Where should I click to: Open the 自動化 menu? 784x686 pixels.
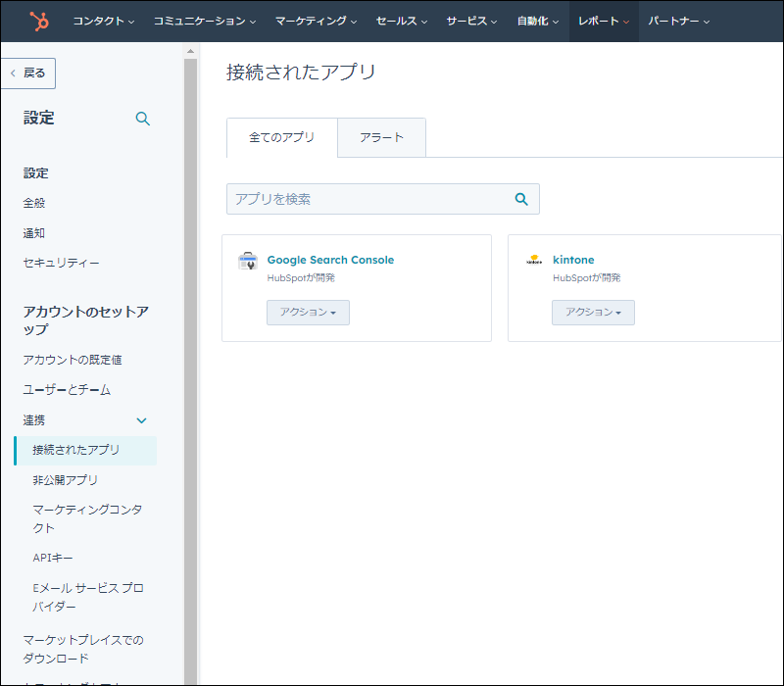[537, 21]
